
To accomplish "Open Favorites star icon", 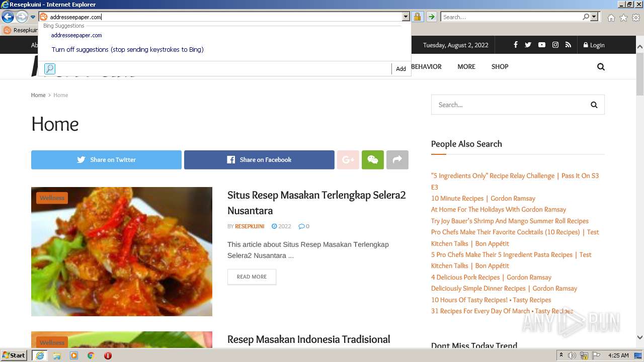I will click(x=623, y=18).
